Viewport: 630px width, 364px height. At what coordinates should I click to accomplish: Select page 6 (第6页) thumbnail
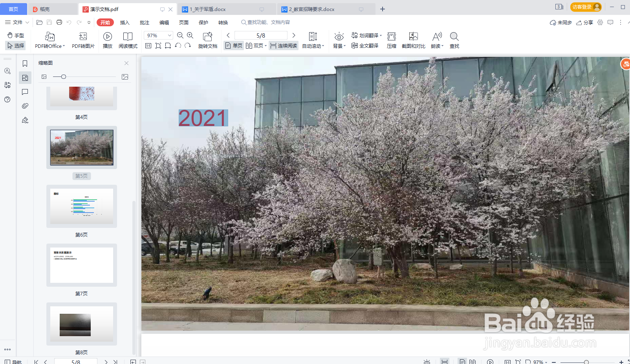pos(82,206)
